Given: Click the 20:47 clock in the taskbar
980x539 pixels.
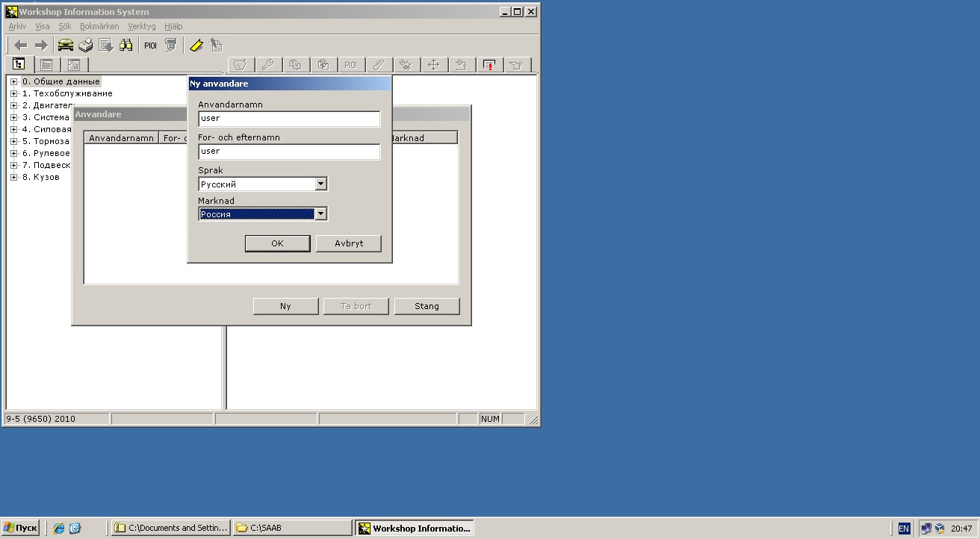Looking at the screenshot, I should click(961, 529).
